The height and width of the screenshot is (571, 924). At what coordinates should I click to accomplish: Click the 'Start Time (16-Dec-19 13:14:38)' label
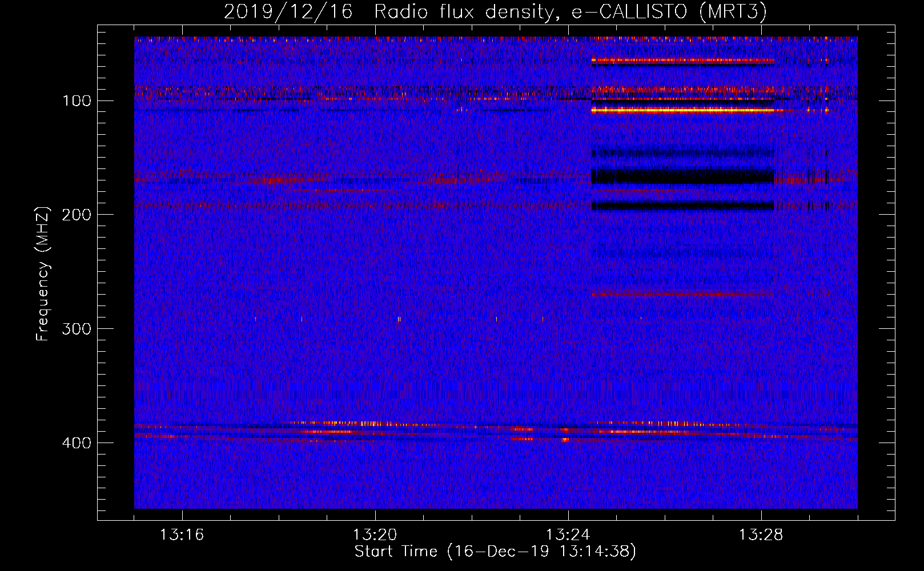[495, 552]
